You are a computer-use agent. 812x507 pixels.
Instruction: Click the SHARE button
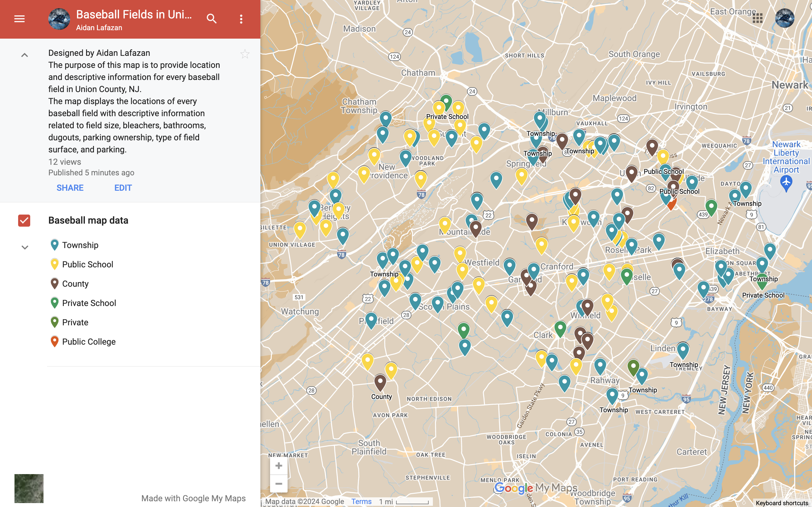[70, 188]
